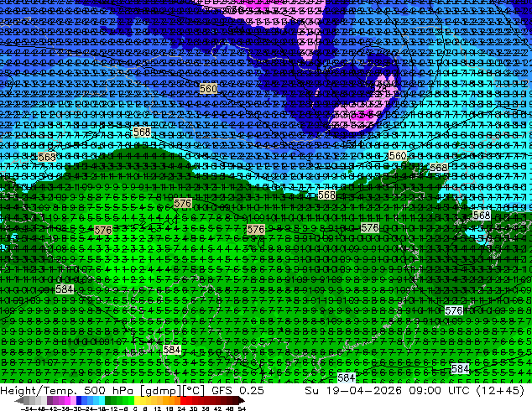Click the dark right arrow on color scale
The image size is (532, 411).
pos(242,401)
